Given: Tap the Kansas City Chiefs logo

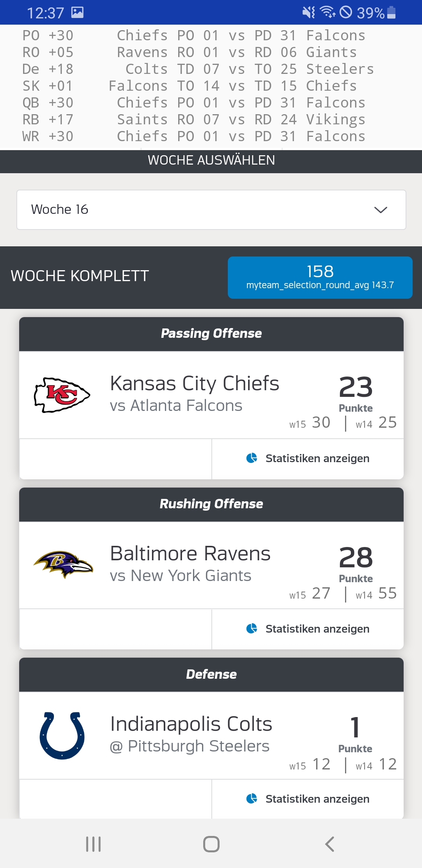Looking at the screenshot, I should 62,395.
